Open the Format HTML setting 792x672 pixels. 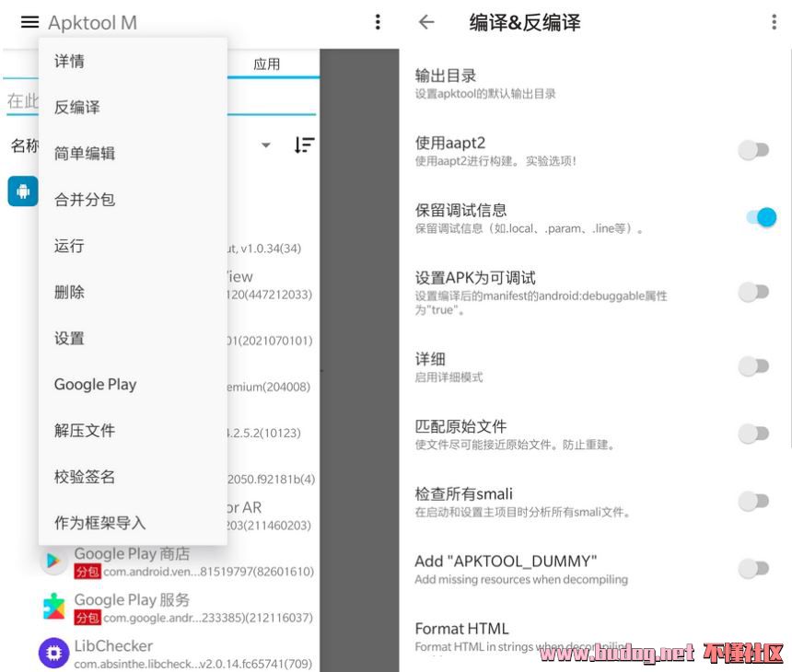595,637
